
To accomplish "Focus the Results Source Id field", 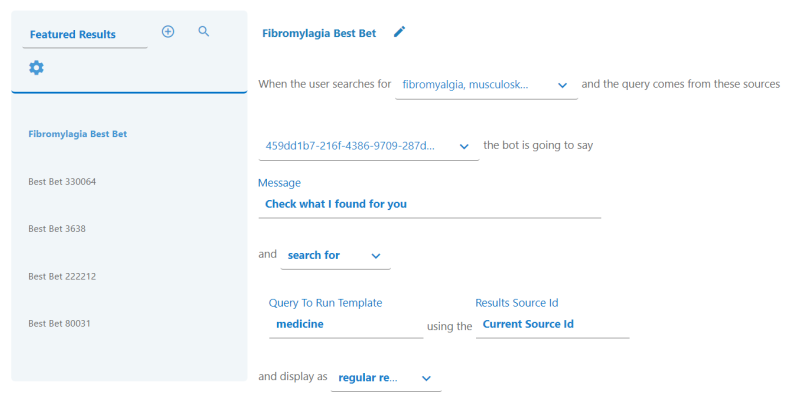I will tap(551, 324).
